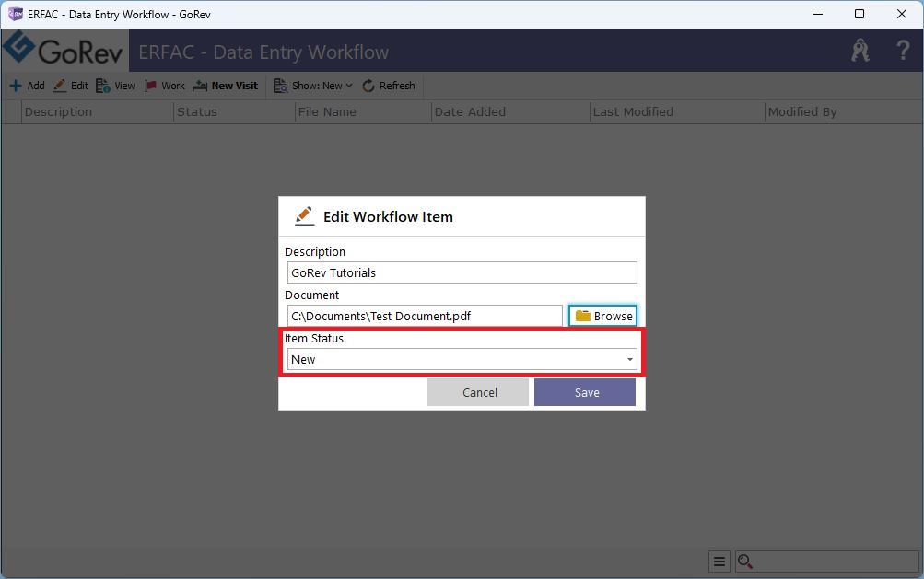Refresh the workflow list
924x579 pixels.
point(389,86)
